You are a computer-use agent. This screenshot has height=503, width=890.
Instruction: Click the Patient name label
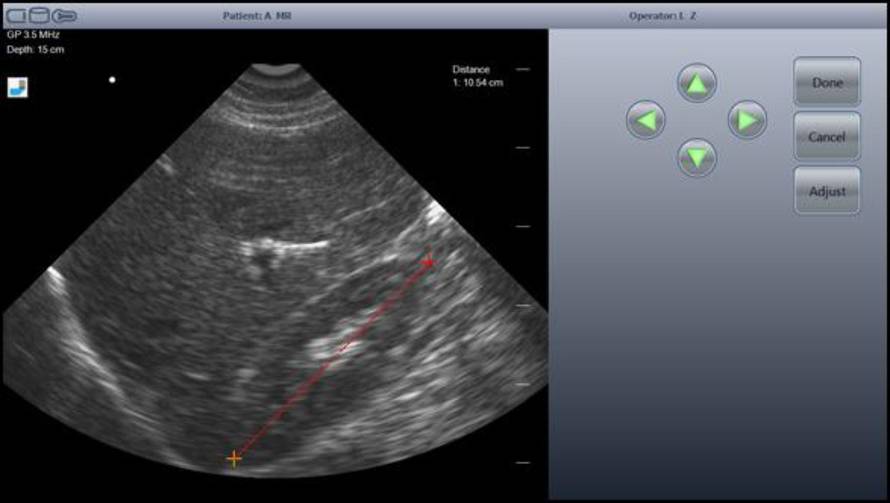(x=257, y=16)
